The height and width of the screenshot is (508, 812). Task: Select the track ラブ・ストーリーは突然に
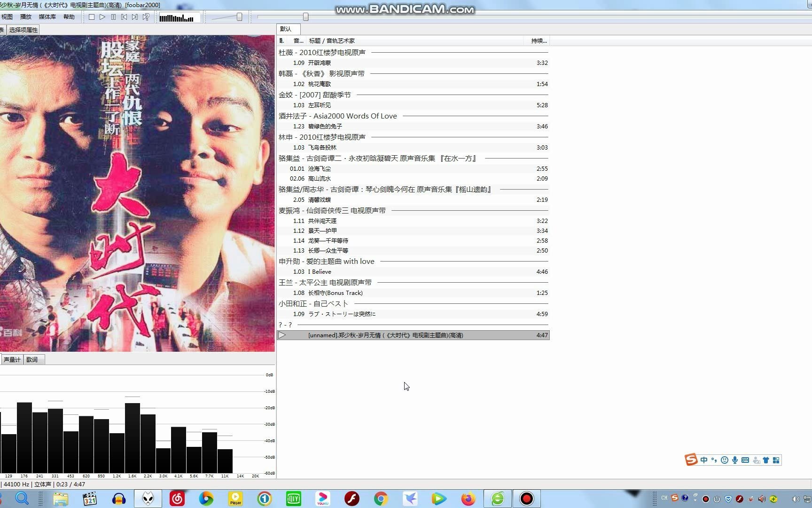pos(413,314)
